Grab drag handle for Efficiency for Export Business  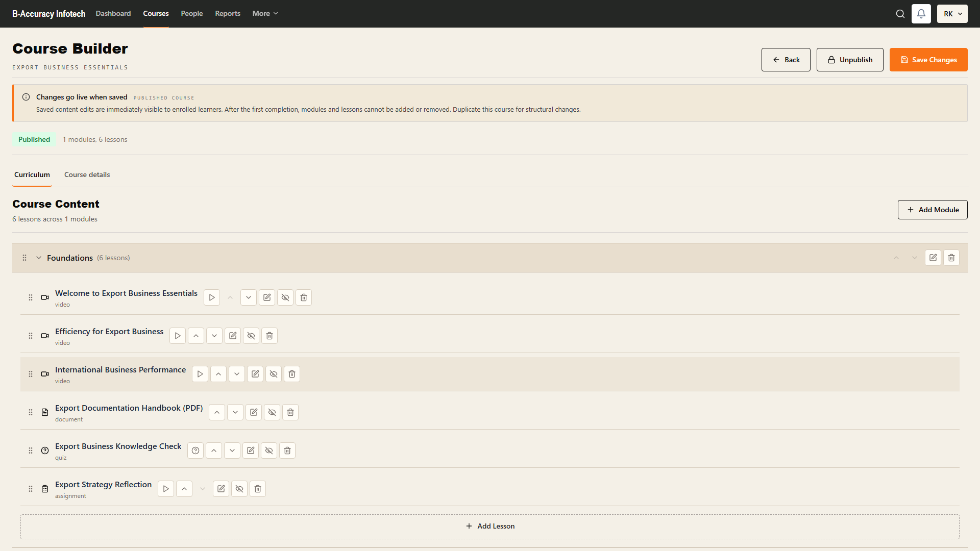tap(31, 336)
